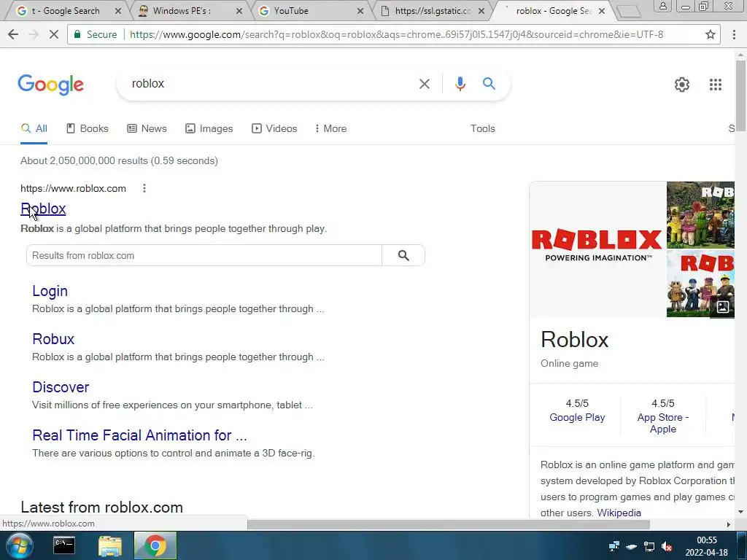Open the top Roblox characters thumbnail
The width and height of the screenshot is (747, 560).
700,215
